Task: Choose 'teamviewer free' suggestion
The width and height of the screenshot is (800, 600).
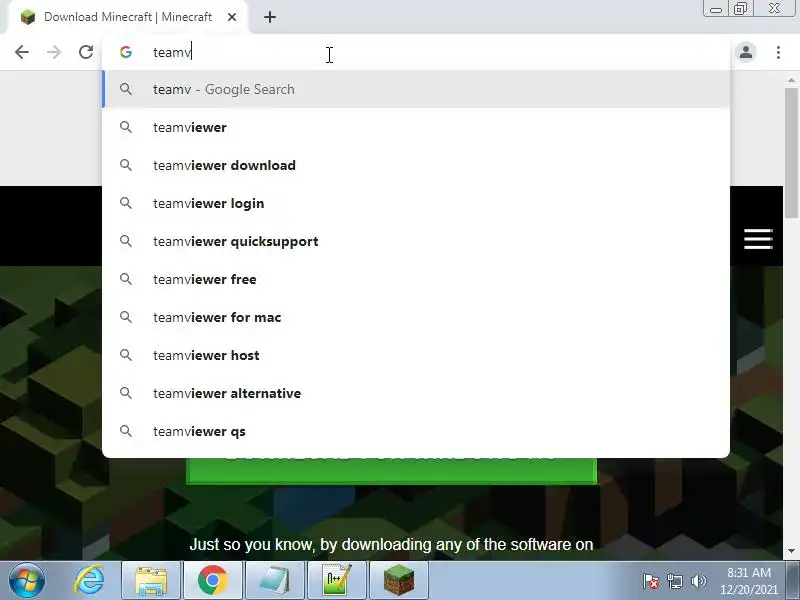Action: click(x=416, y=279)
